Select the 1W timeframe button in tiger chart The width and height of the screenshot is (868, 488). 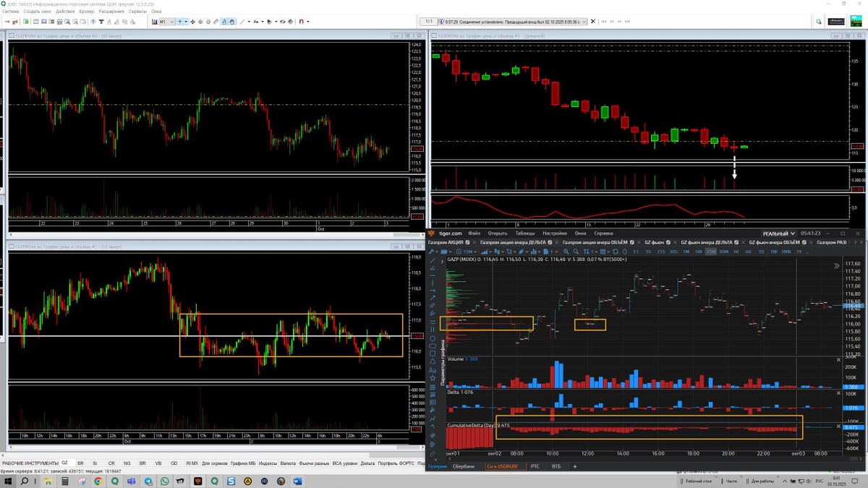[x=773, y=252]
